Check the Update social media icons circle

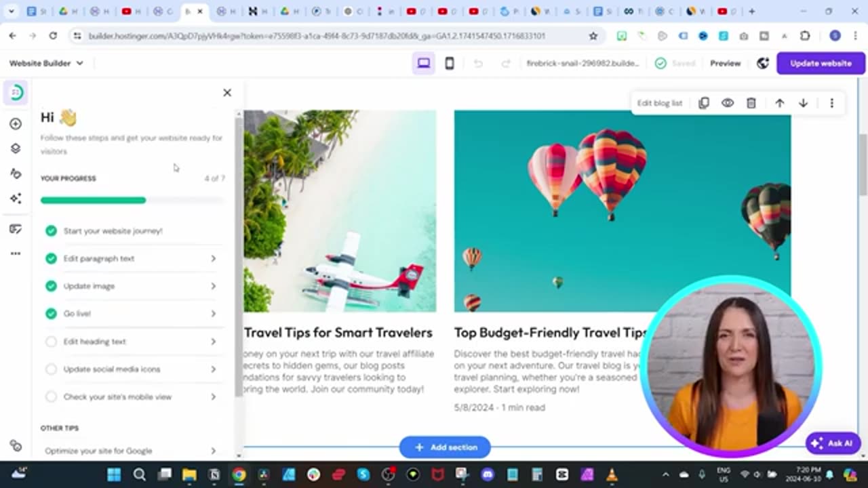pos(51,369)
